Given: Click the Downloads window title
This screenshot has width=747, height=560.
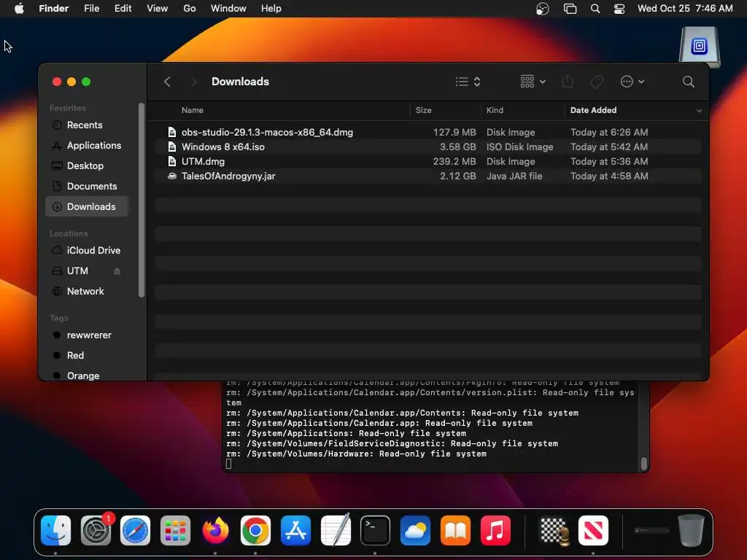Looking at the screenshot, I should [240, 82].
